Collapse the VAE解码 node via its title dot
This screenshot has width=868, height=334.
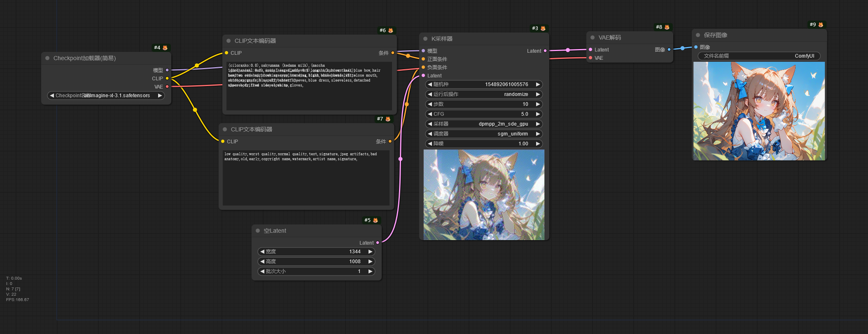[x=593, y=37]
